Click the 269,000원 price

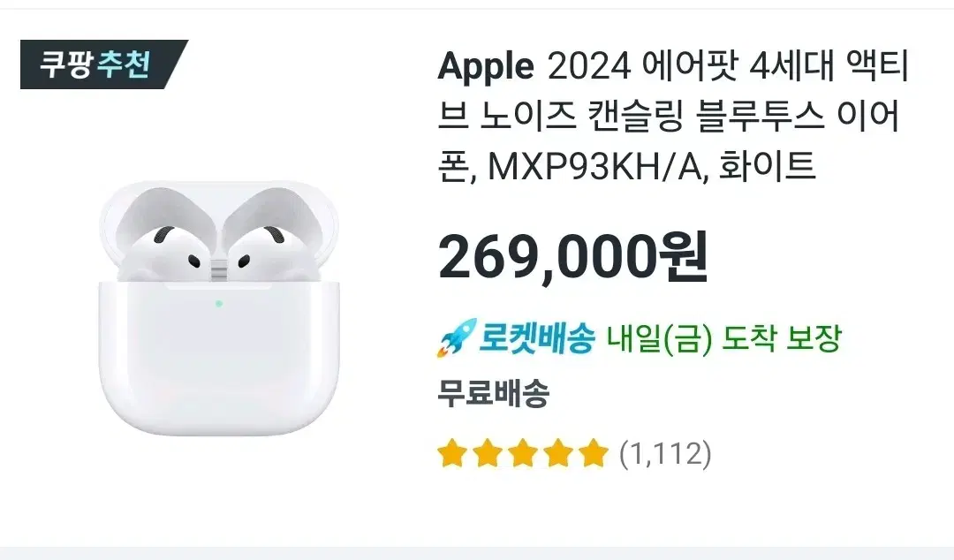tap(573, 256)
